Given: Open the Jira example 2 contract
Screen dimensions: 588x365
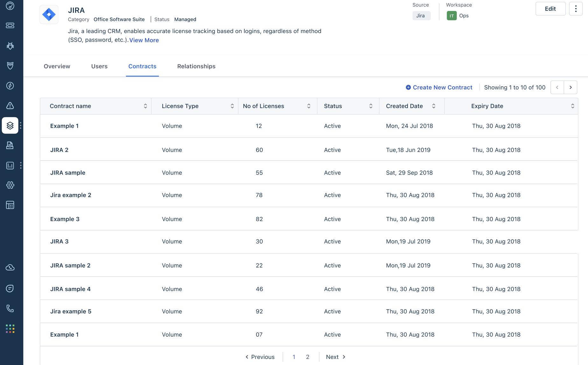Looking at the screenshot, I should click(71, 195).
